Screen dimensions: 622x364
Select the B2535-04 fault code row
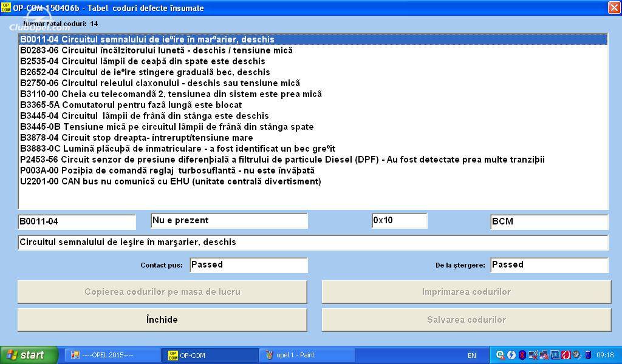[313, 61]
